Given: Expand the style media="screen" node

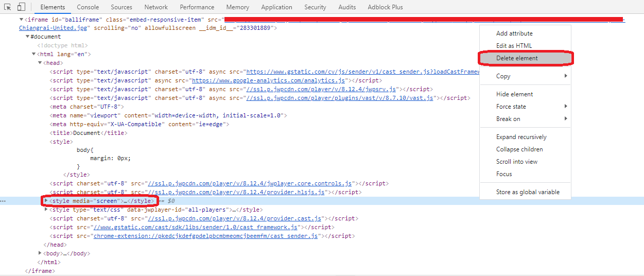Looking at the screenshot, I should tap(46, 201).
